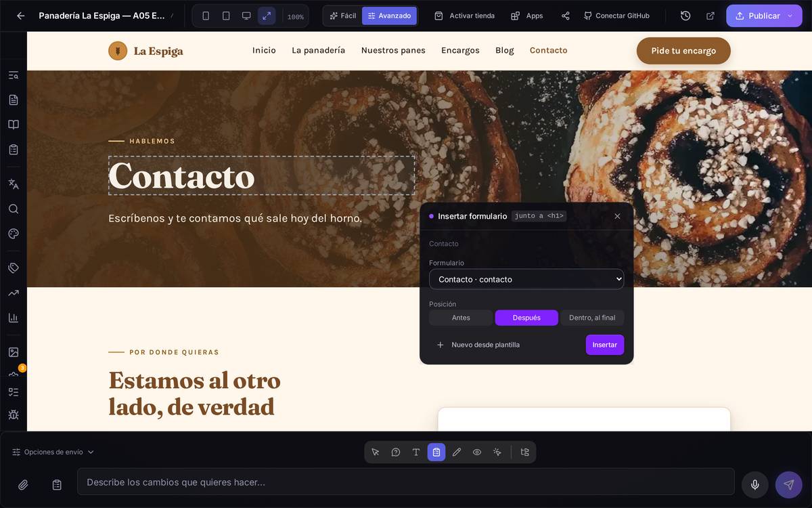Switch editor to Avanzado mode
The image size is (812, 508).
click(389, 16)
